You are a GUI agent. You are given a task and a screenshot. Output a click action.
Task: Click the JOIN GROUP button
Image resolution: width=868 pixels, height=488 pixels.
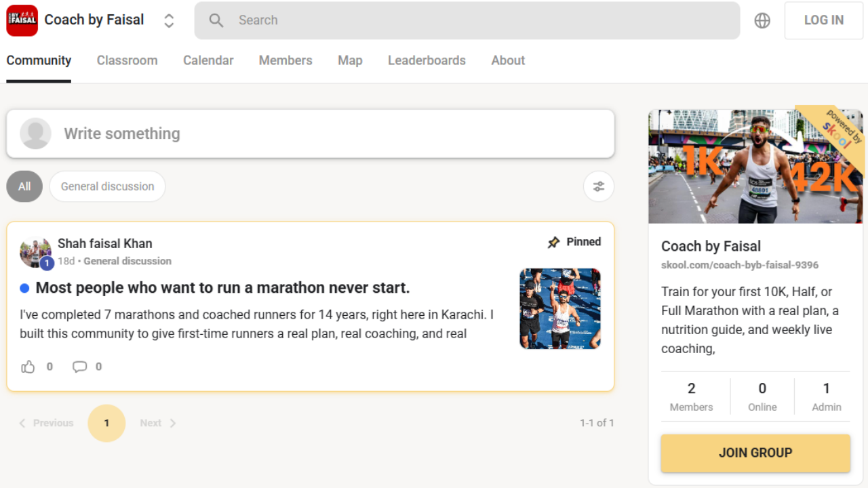coord(755,453)
